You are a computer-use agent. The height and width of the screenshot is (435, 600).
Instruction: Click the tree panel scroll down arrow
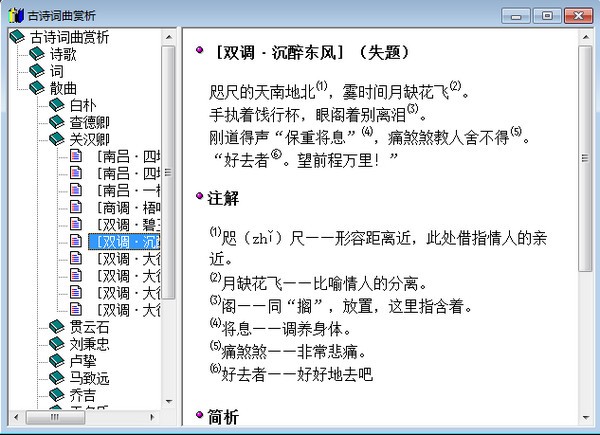point(168,402)
